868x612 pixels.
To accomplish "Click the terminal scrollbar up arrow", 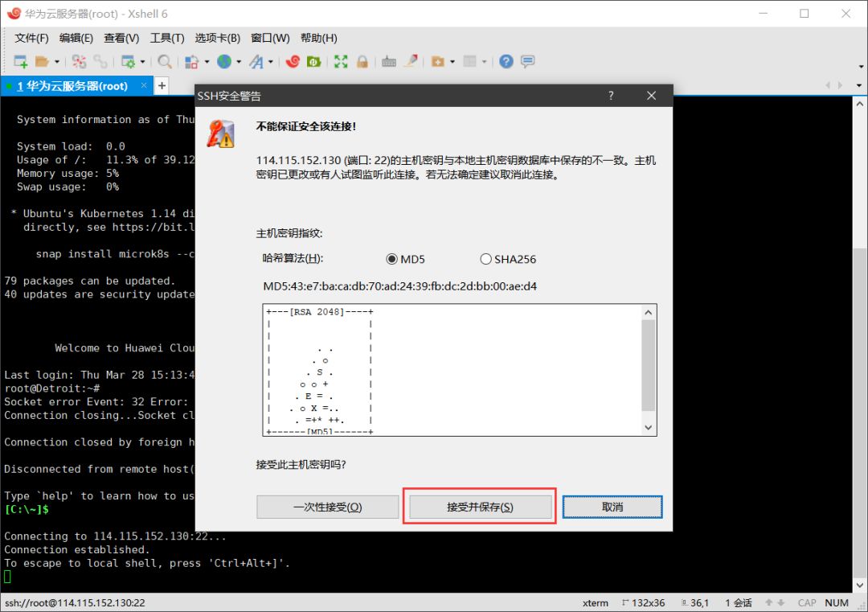I will click(860, 104).
